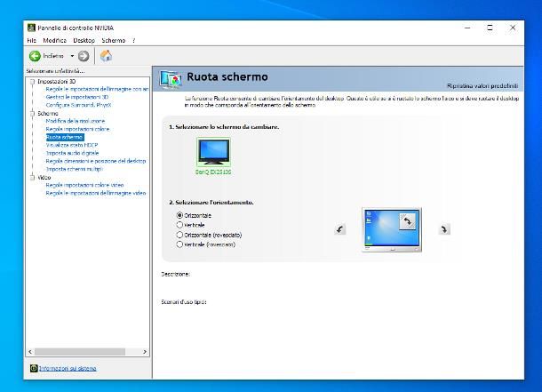Open the File menu
This screenshot has width=542, height=392.
pyautogui.click(x=31, y=41)
